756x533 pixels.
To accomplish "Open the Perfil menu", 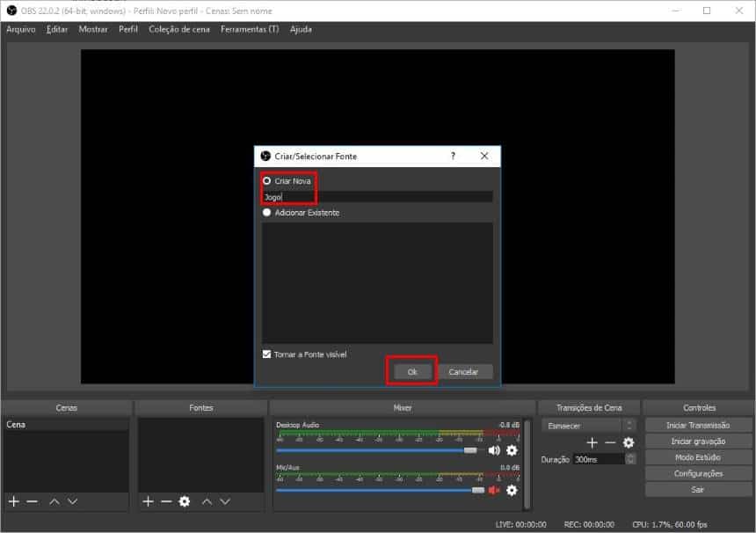I will (x=128, y=29).
